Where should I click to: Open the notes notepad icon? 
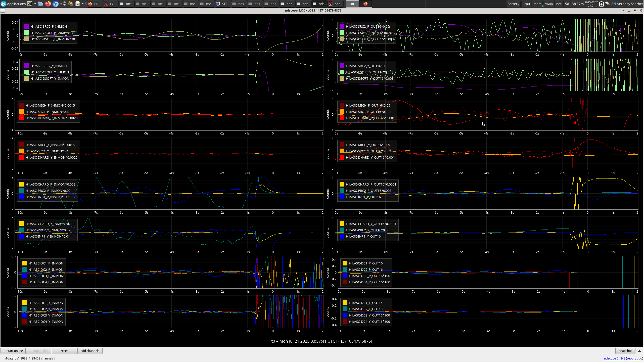[78, 4]
